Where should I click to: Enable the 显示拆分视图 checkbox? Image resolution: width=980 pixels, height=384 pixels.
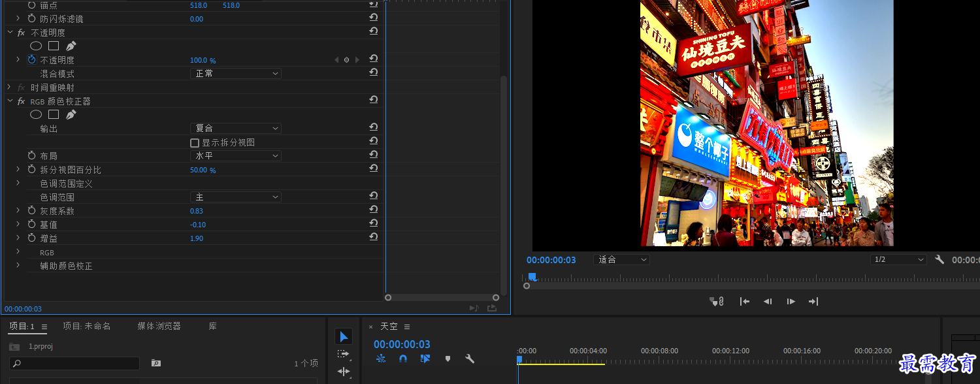195,142
